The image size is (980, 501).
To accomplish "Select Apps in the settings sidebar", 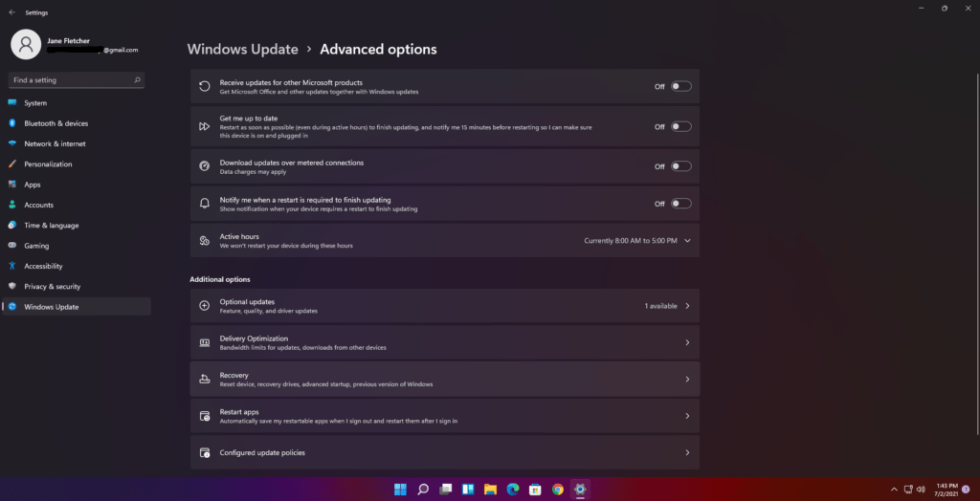I will pyautogui.click(x=77, y=185).
